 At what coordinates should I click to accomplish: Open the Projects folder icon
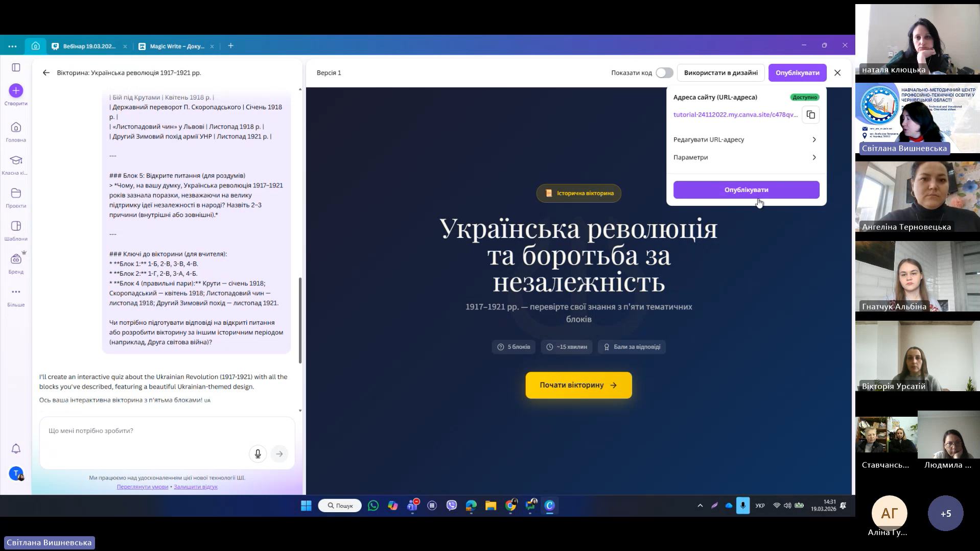tap(16, 194)
